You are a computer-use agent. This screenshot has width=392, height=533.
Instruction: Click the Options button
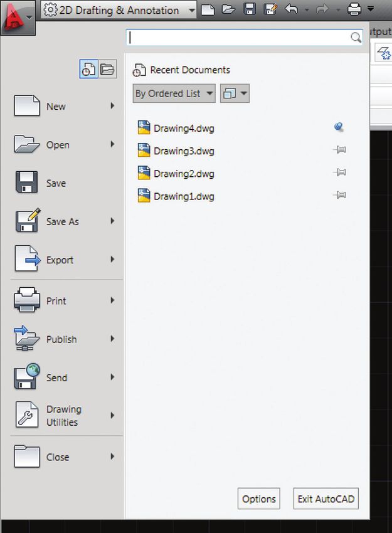click(x=259, y=499)
